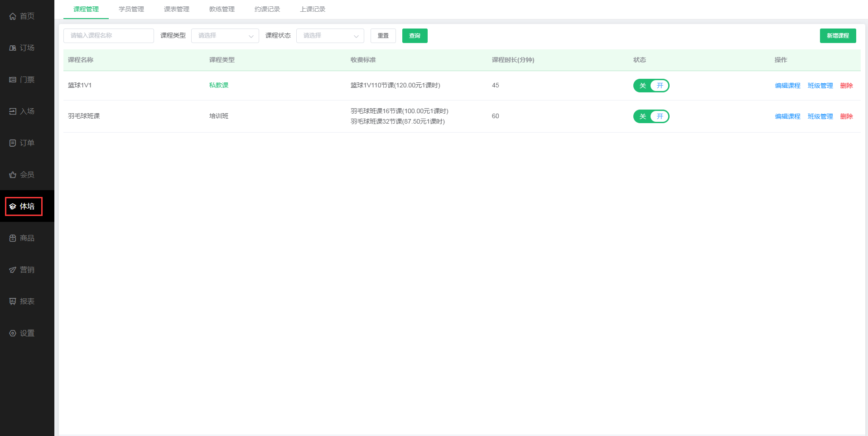Open the 设置 settings gear icon

point(13,333)
